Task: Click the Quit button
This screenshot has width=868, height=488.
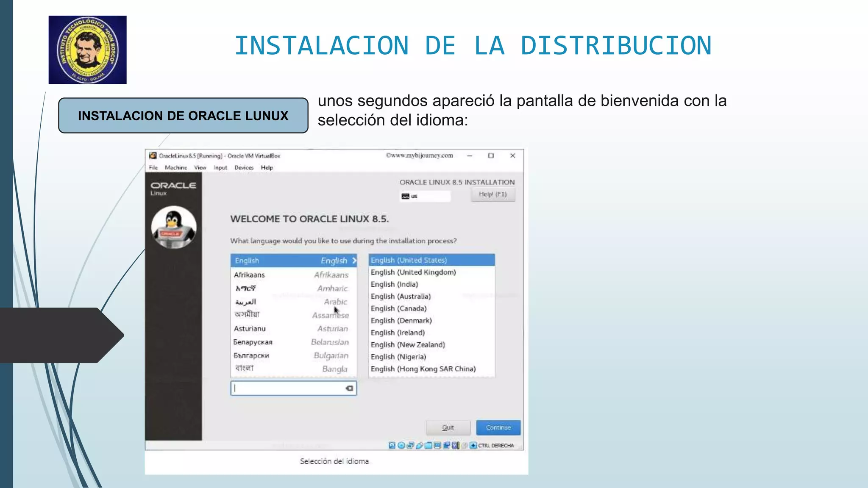Action: [x=448, y=427]
